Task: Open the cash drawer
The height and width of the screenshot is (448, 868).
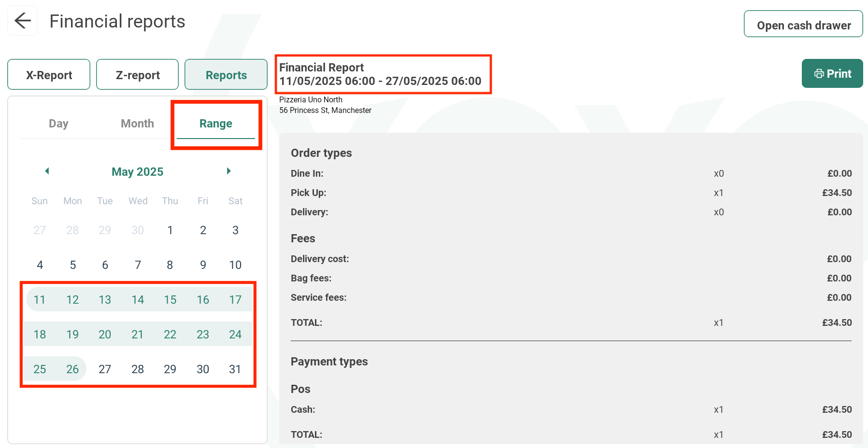Action: pyautogui.click(x=803, y=24)
